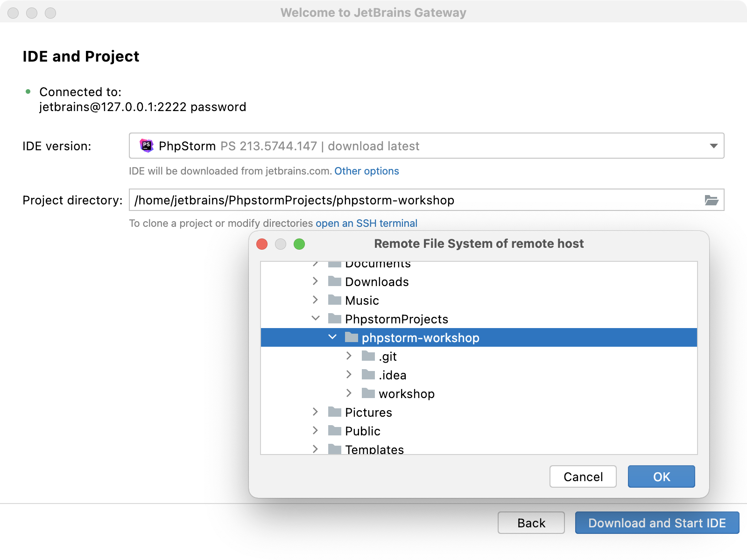Expand the Templates tree node
The image size is (747, 560).
316,449
